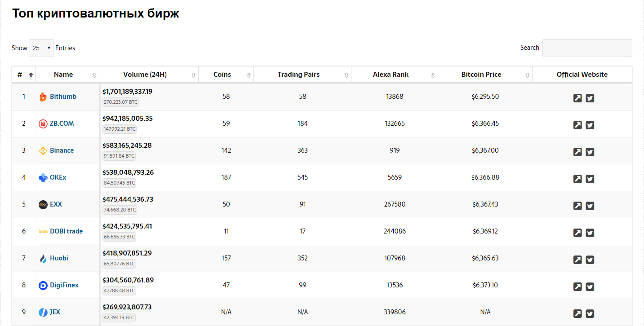This screenshot has height=326, width=644.
Task: Click the Bithumb logo icon
Action: point(43,97)
